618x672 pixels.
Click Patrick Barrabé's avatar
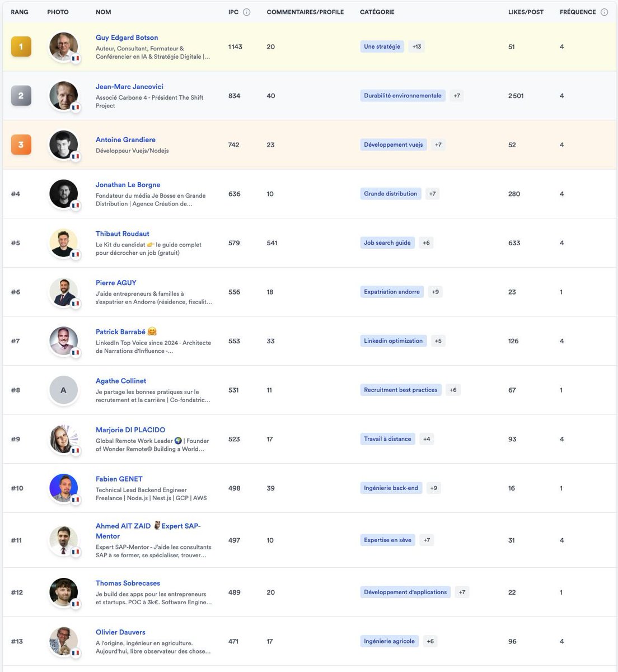[63, 341]
